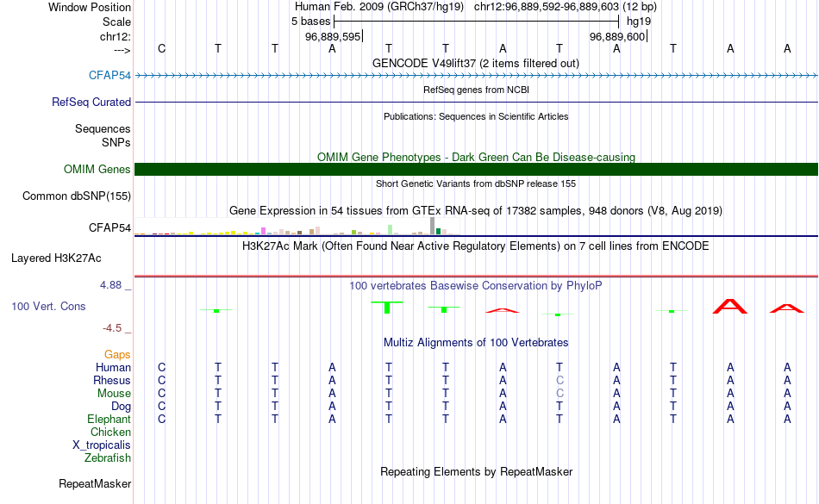The image size is (819, 504).
Task: Click the 4.88 PhyloP upper scale value
Action: (x=110, y=285)
